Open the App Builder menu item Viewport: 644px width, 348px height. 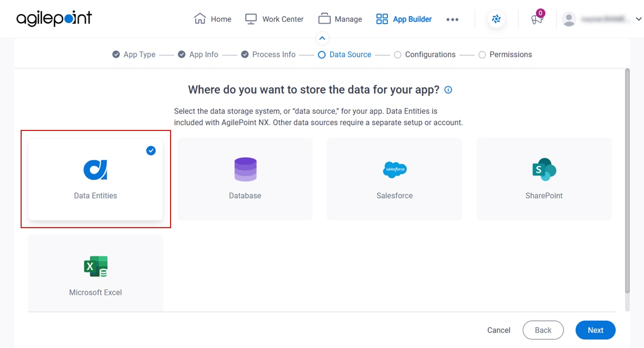point(404,19)
